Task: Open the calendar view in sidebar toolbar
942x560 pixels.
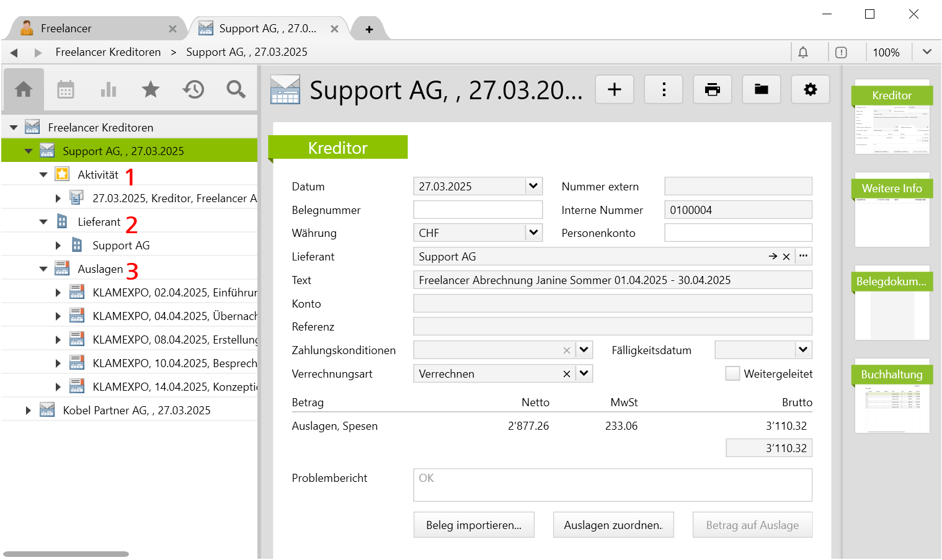Action: [66, 90]
